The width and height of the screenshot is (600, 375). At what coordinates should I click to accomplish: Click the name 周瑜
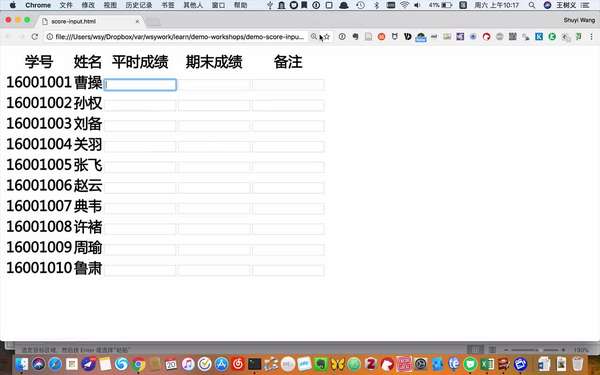(88, 248)
